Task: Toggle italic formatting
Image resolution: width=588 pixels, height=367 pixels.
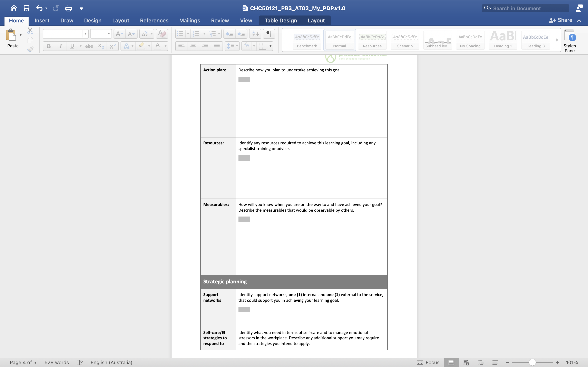Action: [x=61, y=46]
